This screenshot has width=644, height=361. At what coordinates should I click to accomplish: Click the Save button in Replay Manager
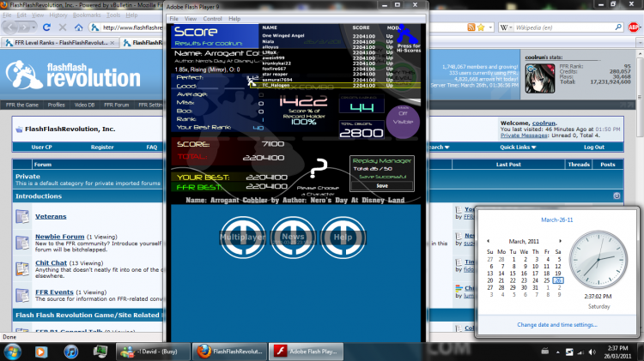click(x=382, y=186)
